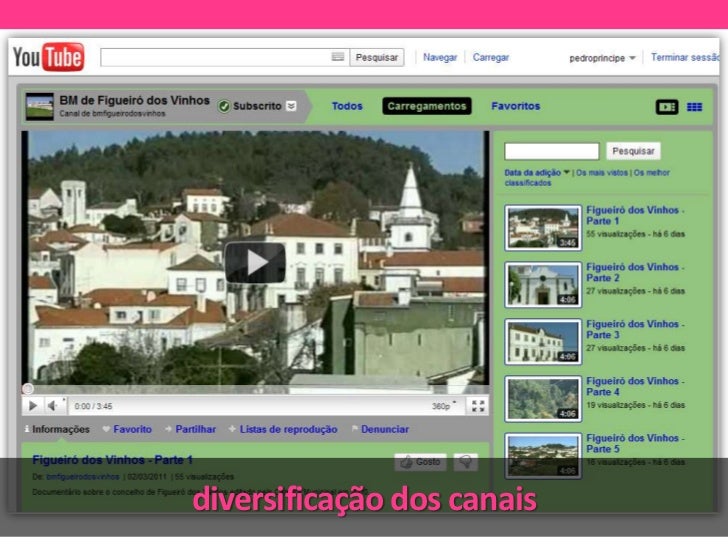The image size is (728, 546).
Task: Open Figueiró dos Vinhos Parte 2 thumbnail
Action: pyautogui.click(x=543, y=285)
